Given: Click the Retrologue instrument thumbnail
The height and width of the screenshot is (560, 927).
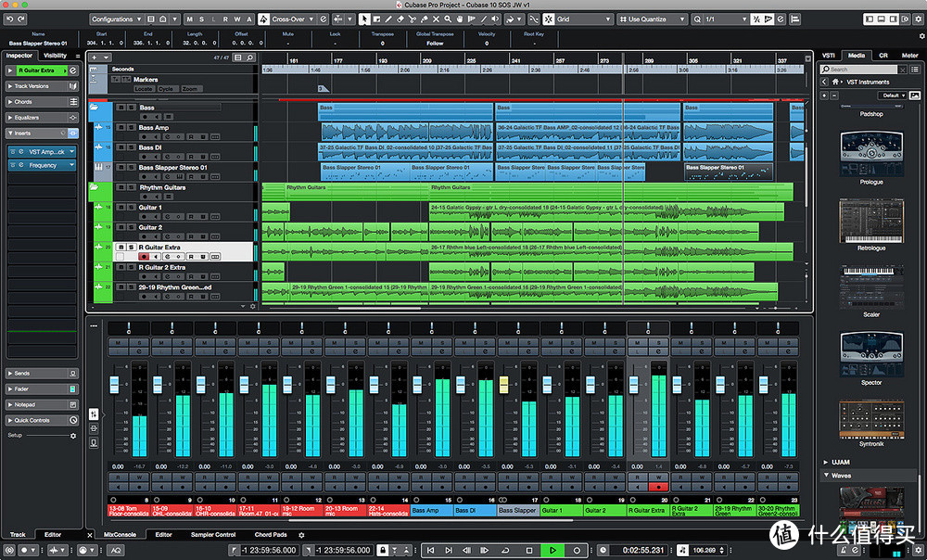Looking at the screenshot, I should 871,221.
